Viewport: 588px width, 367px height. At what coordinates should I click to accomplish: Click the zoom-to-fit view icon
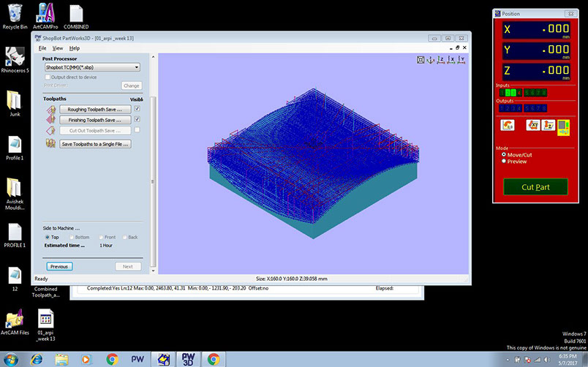coord(421,60)
